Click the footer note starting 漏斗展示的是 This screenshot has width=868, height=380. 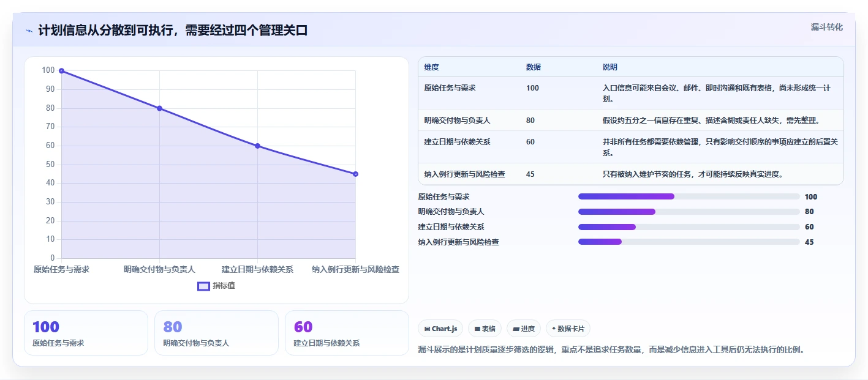coord(611,350)
